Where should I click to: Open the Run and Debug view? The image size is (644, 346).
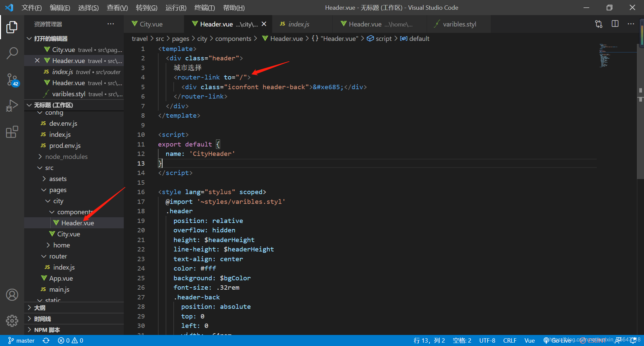12,106
